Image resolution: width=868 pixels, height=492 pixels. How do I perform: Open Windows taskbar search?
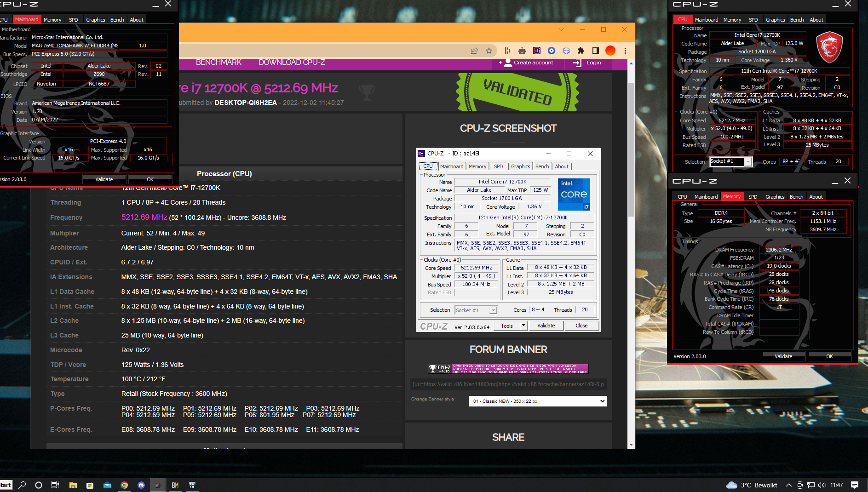(x=22, y=485)
